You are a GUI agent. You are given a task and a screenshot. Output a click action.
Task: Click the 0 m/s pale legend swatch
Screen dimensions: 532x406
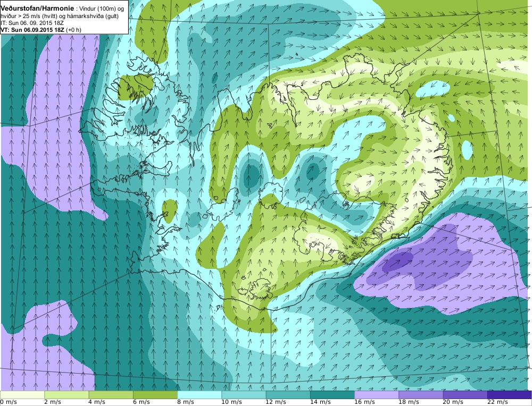[x=22, y=395]
